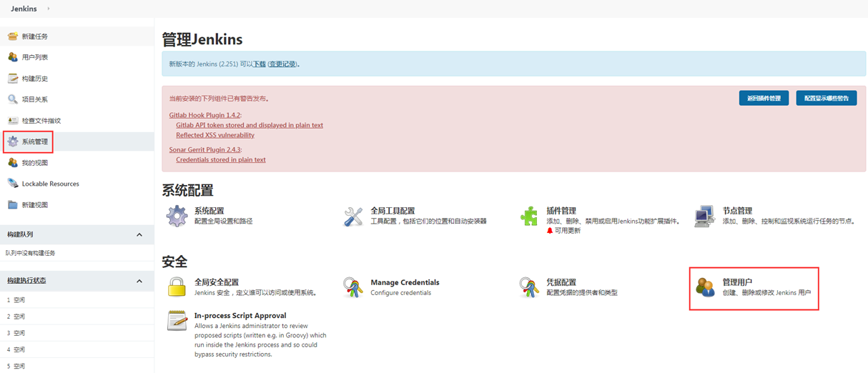Click the 项目关系 magnifier icon

(13, 99)
